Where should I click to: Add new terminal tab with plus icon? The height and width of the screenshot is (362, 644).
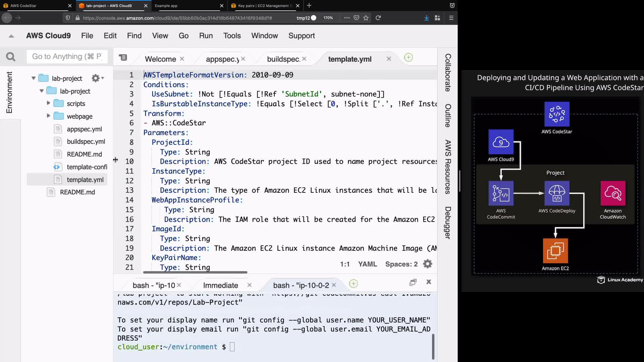tap(353, 284)
